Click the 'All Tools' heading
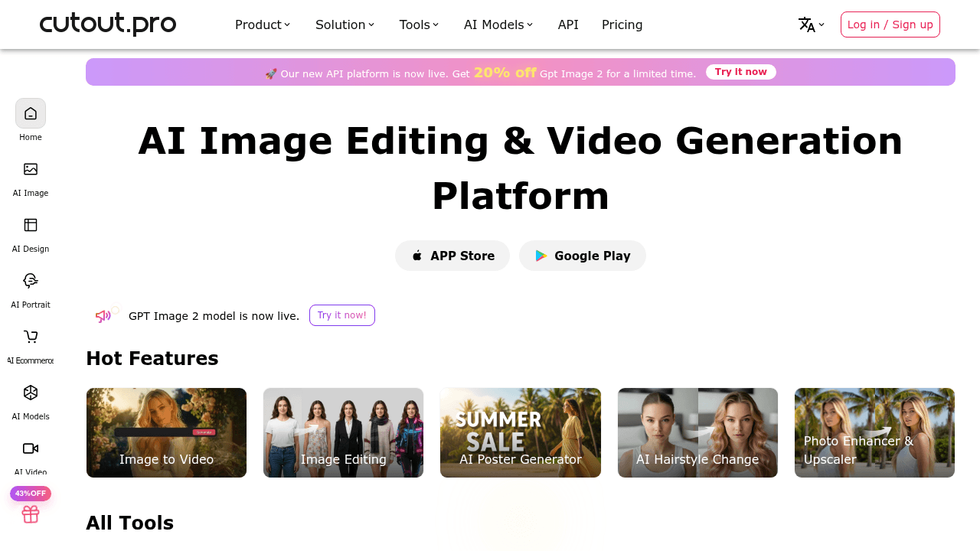Image resolution: width=980 pixels, height=551 pixels. point(130,523)
